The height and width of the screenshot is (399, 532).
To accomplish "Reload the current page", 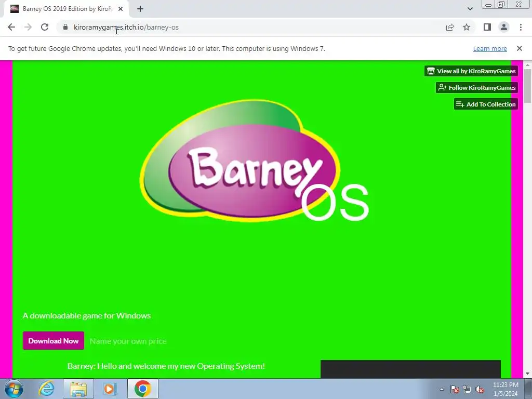I will [x=45, y=27].
